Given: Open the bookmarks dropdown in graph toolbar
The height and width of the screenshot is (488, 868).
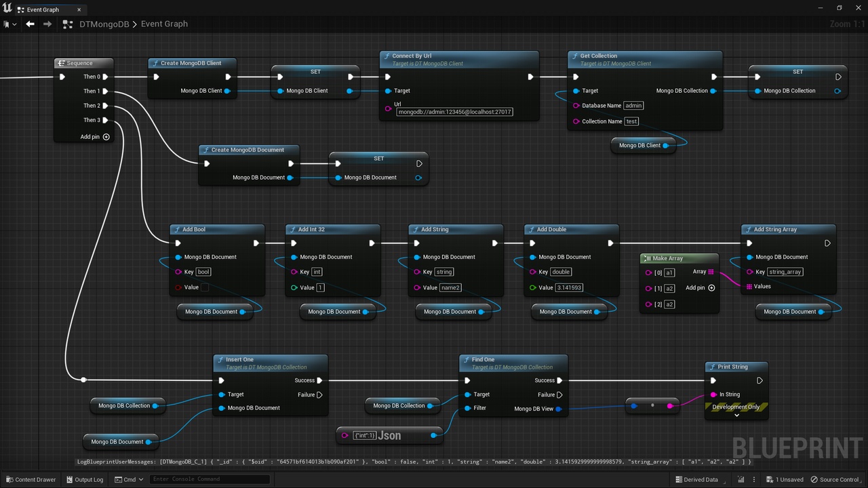Looking at the screenshot, I should point(9,24).
